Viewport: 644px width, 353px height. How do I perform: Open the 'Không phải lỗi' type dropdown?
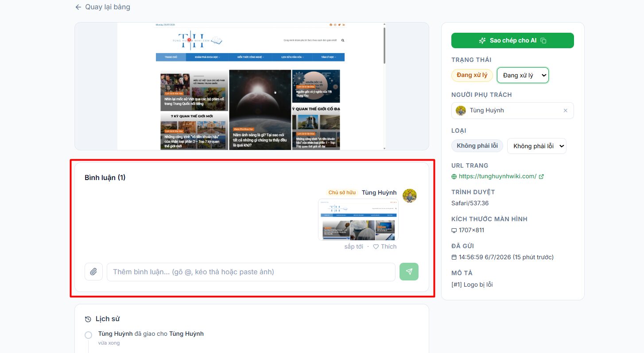click(x=536, y=146)
